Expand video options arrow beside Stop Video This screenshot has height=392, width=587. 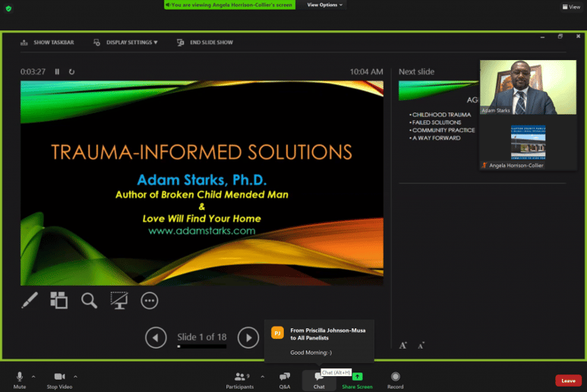[75, 377]
